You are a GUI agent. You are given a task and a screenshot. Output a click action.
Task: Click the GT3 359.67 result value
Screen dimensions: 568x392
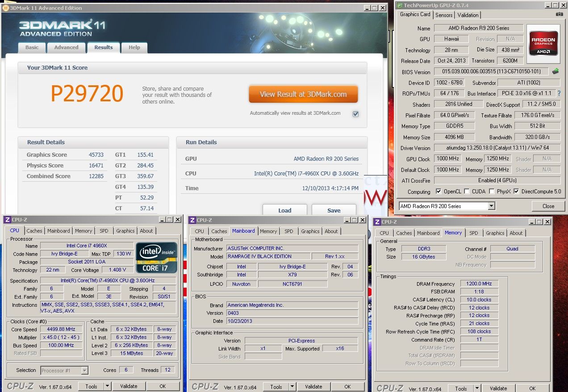(146, 176)
